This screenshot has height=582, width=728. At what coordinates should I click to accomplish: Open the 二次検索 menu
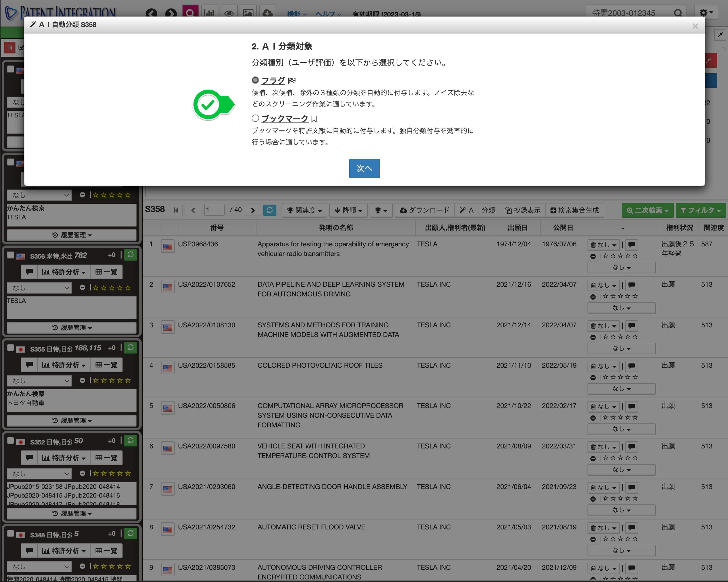pyautogui.click(x=647, y=210)
